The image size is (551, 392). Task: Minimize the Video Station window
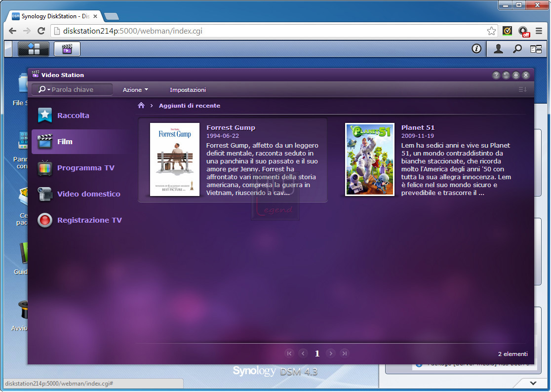pyautogui.click(x=506, y=75)
